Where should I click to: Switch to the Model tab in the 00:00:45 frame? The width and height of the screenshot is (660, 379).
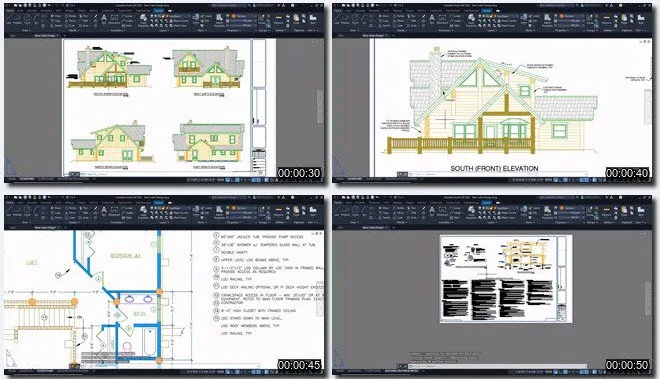coord(12,371)
